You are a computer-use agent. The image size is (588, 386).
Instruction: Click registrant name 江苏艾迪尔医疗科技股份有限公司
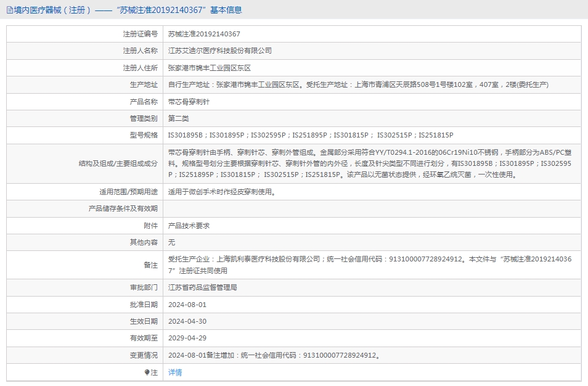[x=219, y=51]
